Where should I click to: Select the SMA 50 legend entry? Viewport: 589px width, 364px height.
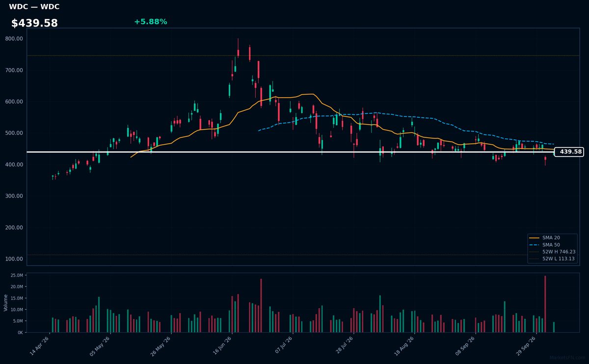click(552, 244)
